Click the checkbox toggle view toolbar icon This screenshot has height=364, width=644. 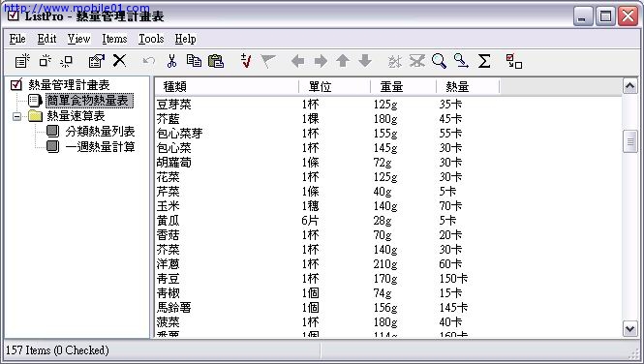coord(514,62)
